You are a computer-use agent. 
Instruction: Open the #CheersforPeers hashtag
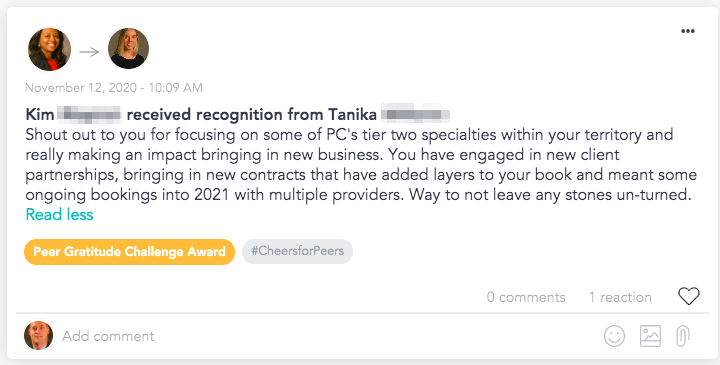point(298,251)
